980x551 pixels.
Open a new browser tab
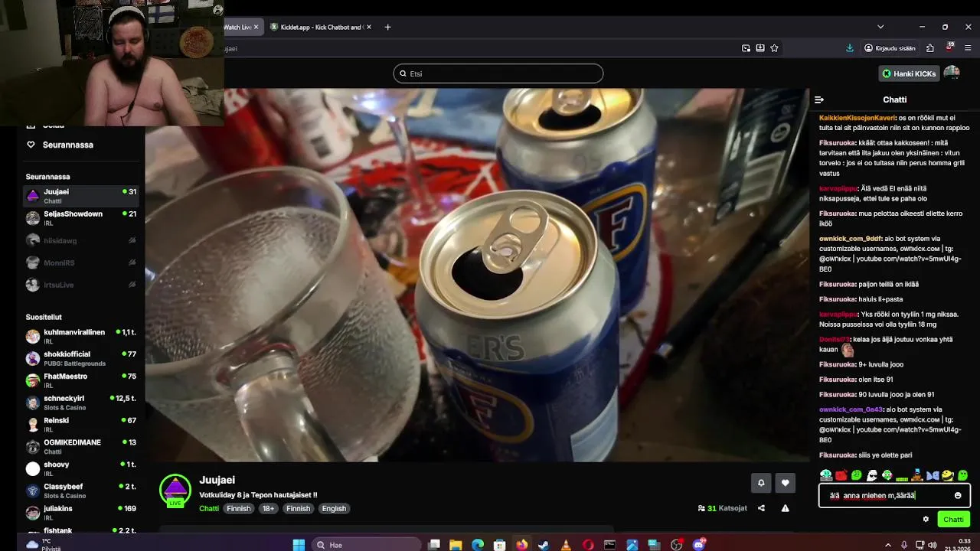pos(387,27)
